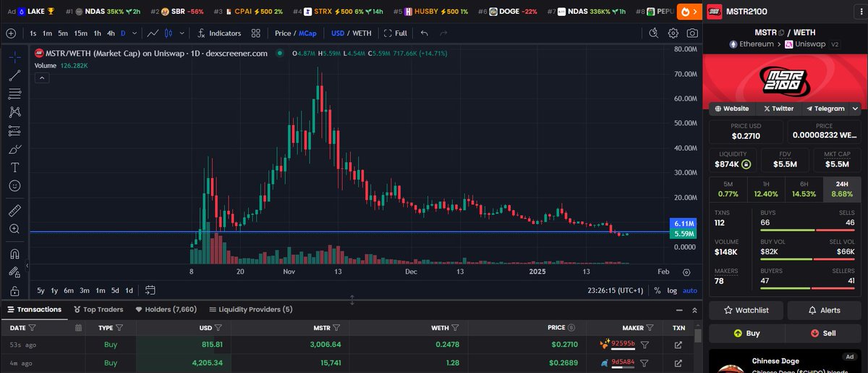Open the go-to-date calendar

coord(150,290)
